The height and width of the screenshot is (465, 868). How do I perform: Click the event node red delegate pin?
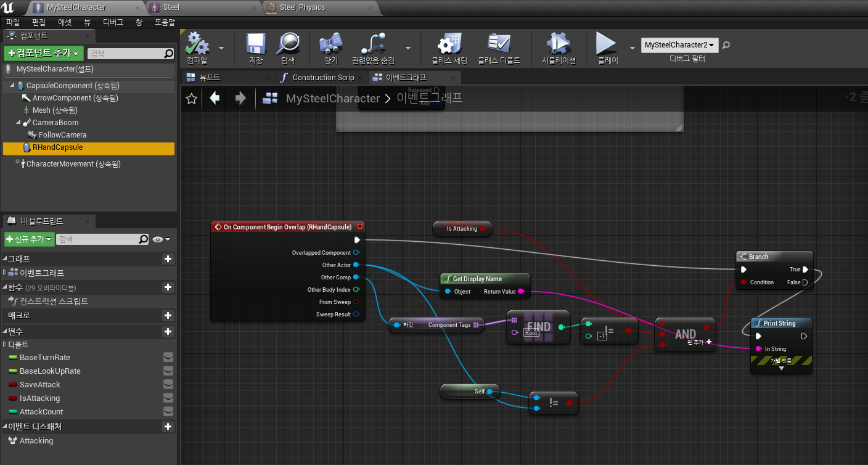360,227
